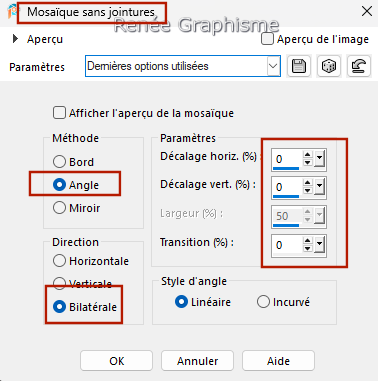Click the randomize parameters dice icon
This screenshot has height=381, width=378.
(x=329, y=66)
